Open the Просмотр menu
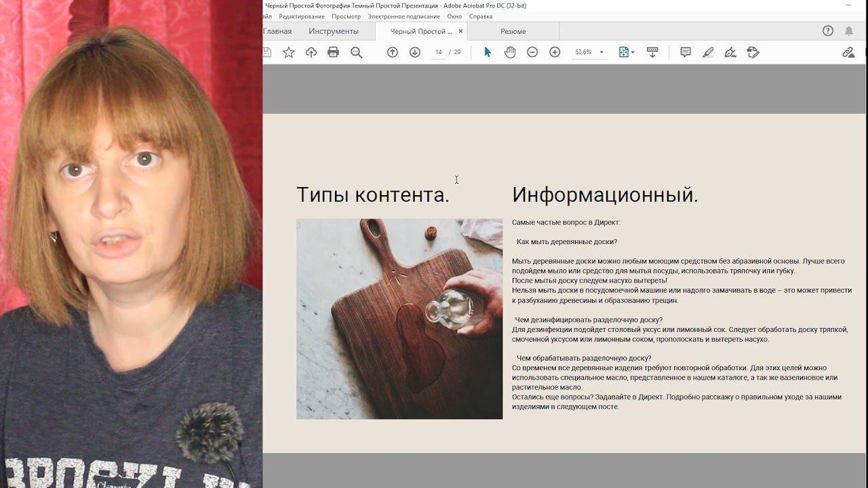The image size is (868, 488). (x=347, y=16)
